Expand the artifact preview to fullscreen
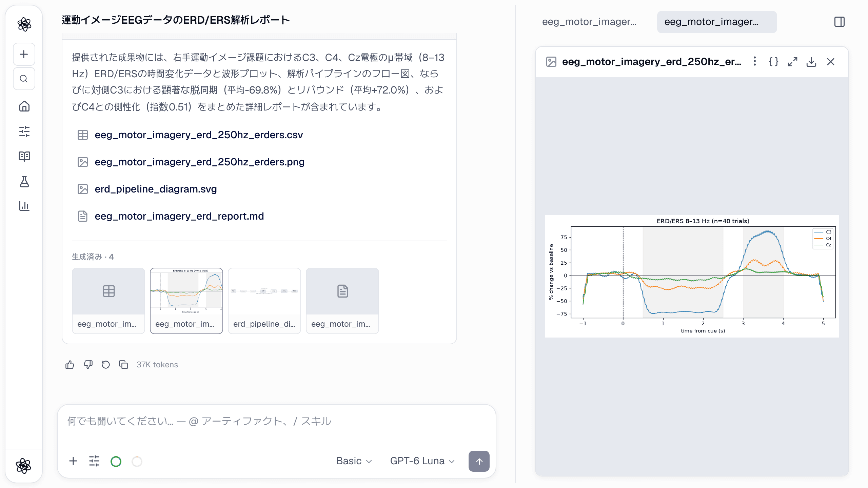Viewport: 868px width, 488px height. click(792, 61)
